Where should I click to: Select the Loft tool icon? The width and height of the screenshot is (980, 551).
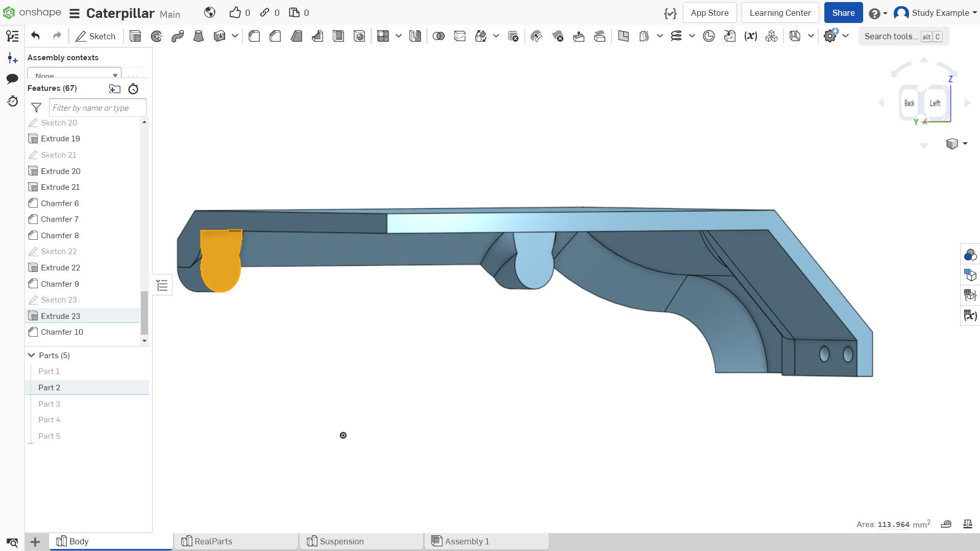(x=199, y=36)
